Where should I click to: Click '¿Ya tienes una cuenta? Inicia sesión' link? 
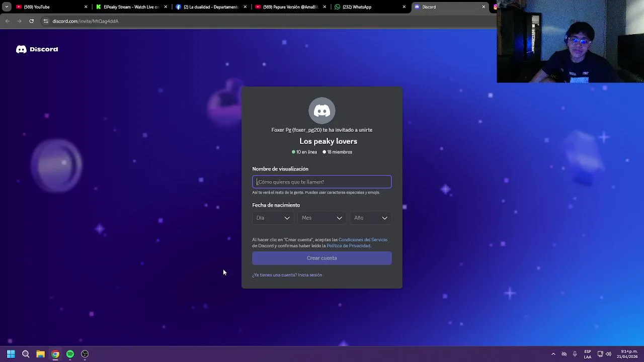tap(287, 275)
